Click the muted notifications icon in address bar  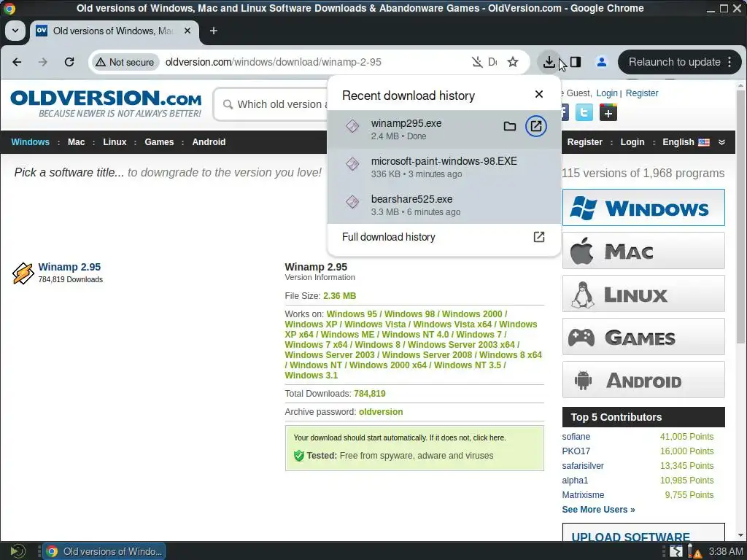click(477, 62)
